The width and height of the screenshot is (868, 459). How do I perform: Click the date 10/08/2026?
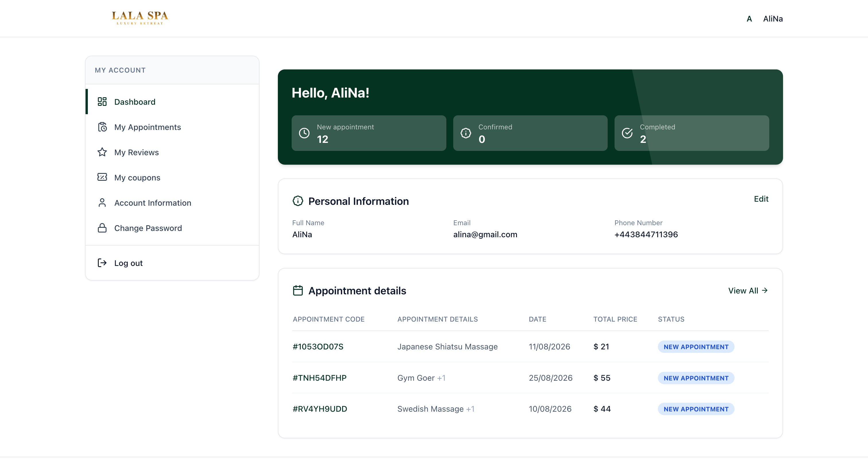click(x=550, y=409)
